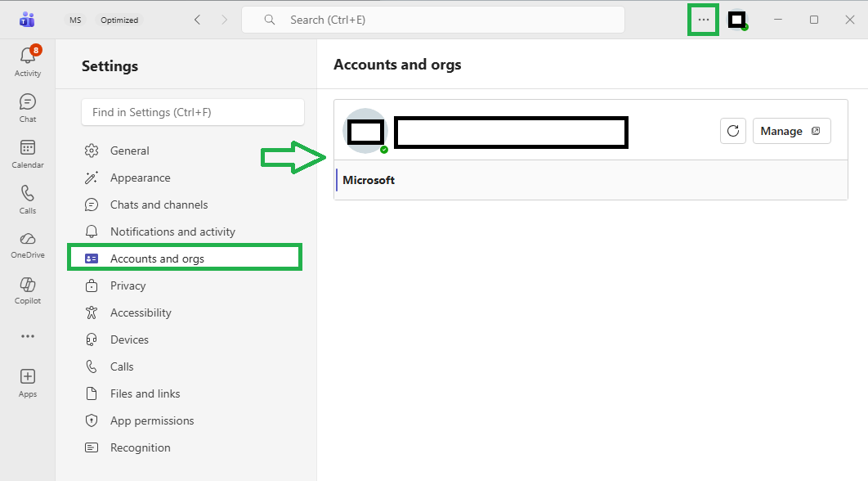Click the Teams logo icon
Viewport: 868px width, 481px height.
point(27,20)
